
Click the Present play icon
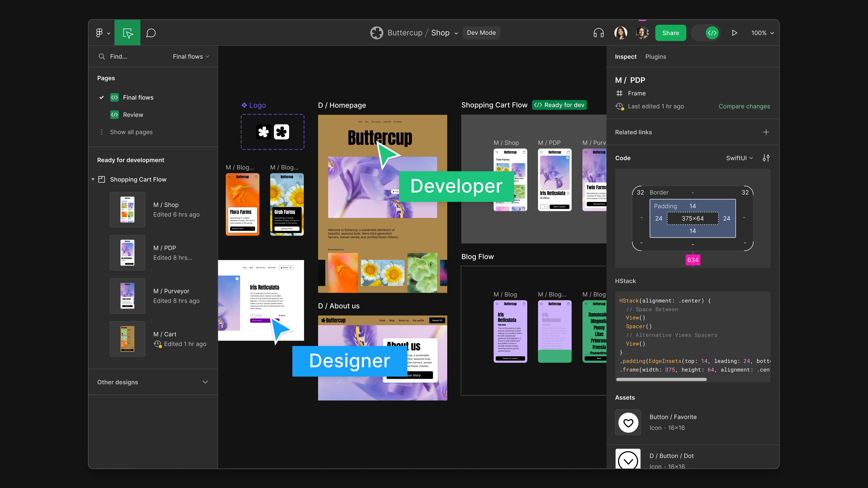pos(734,33)
